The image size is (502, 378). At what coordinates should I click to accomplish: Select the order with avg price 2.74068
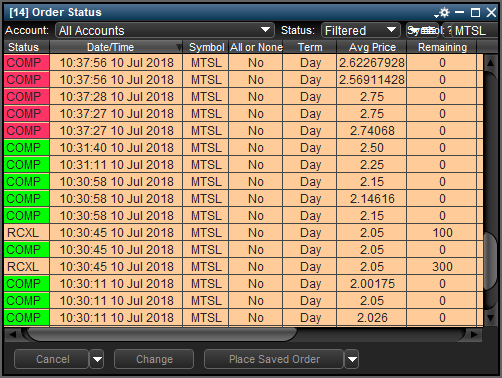tap(243, 130)
